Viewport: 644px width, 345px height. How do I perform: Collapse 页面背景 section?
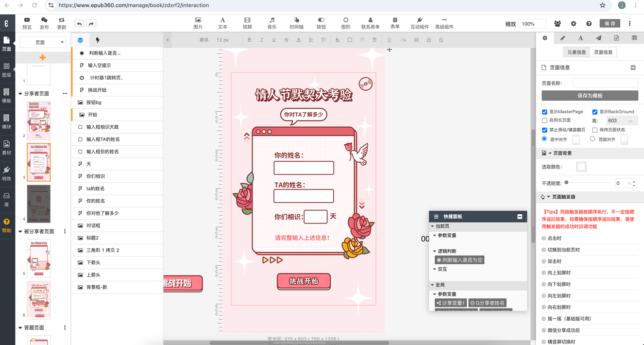[x=550, y=154]
